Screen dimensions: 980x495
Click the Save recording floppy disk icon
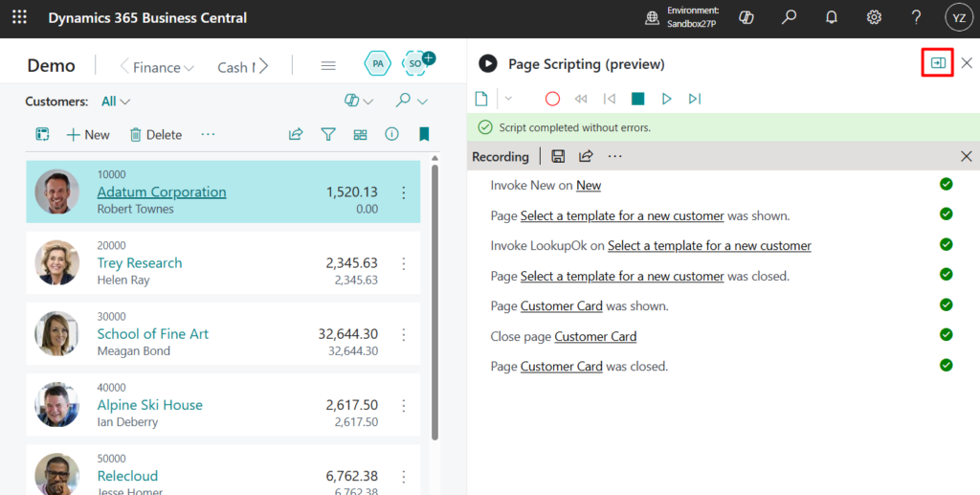[558, 156]
